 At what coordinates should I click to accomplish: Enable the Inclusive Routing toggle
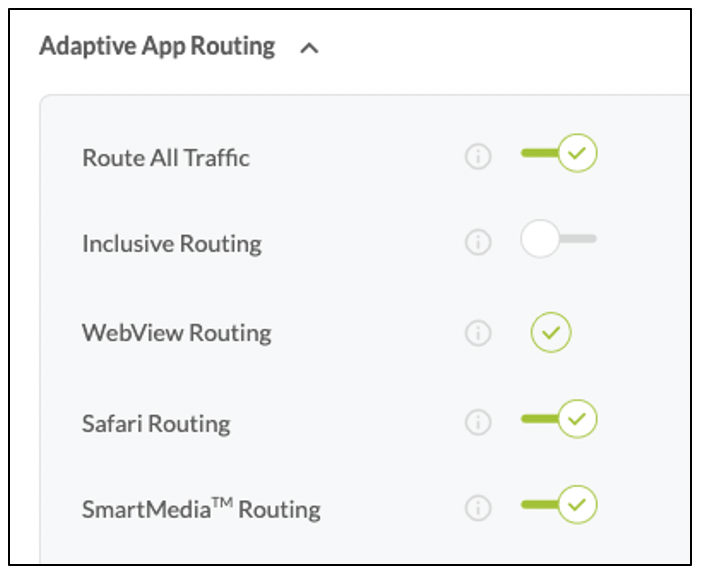tap(557, 240)
